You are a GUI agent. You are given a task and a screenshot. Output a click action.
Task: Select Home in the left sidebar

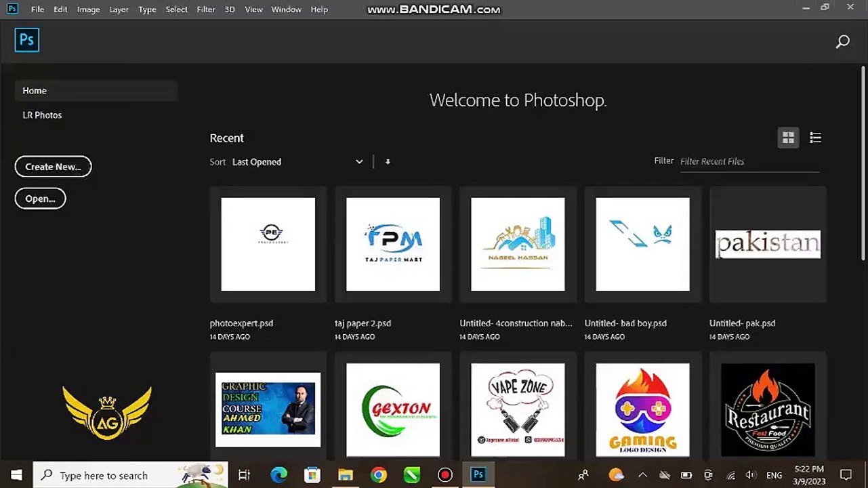coord(96,91)
